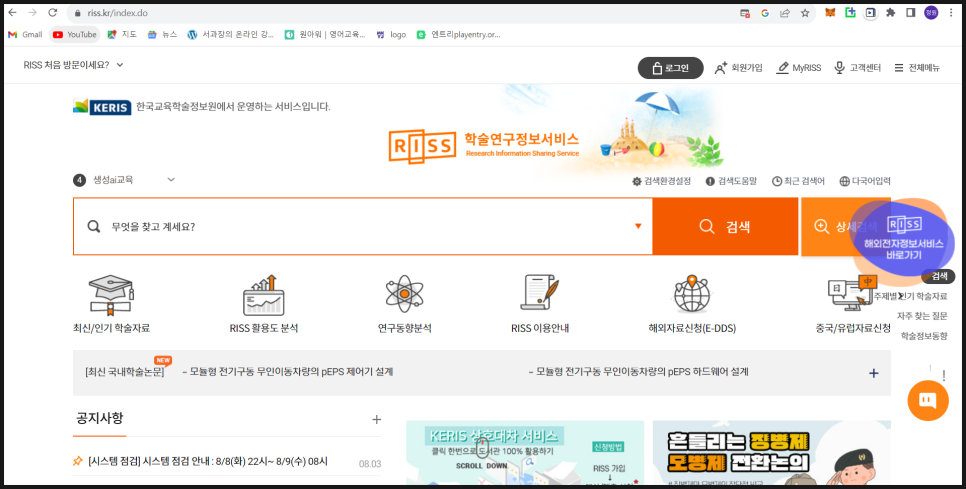Open 고객센터 customer center
The width and height of the screenshot is (966, 489).
858,68
